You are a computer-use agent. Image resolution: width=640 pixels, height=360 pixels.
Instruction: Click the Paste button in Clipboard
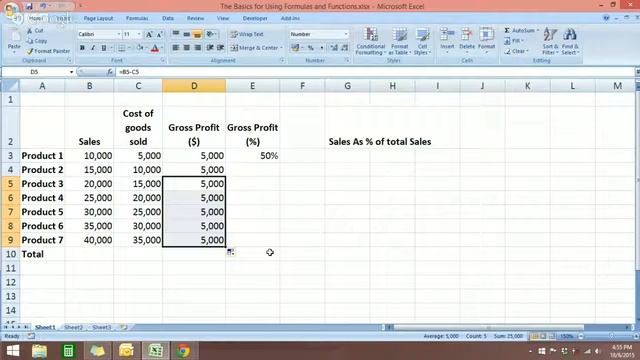pos(14,41)
